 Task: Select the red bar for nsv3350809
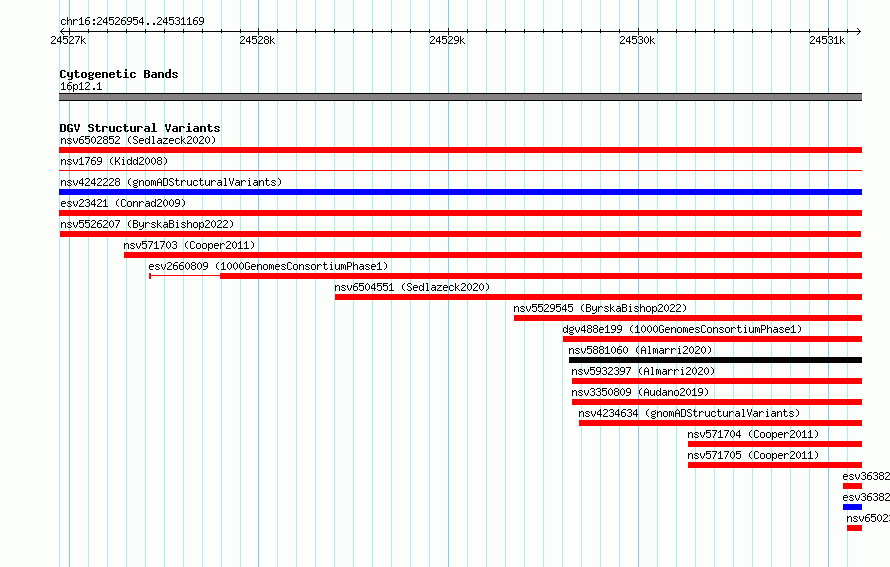[x=717, y=402]
